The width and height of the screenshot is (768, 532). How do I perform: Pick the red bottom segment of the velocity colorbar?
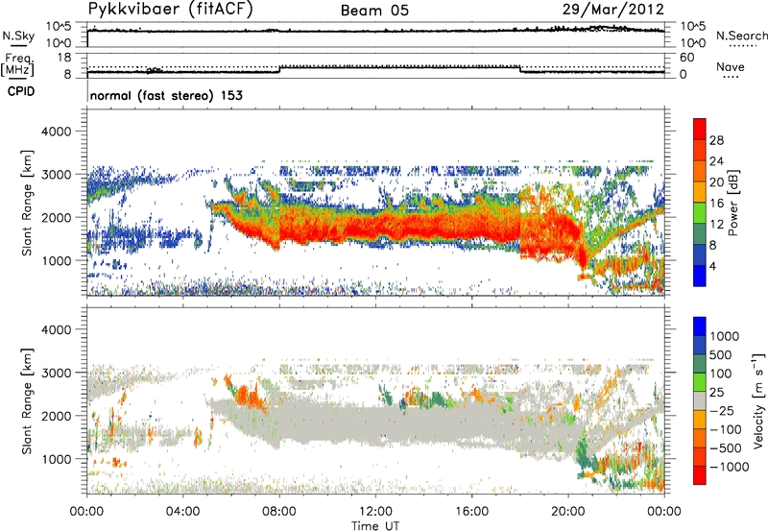pos(700,474)
